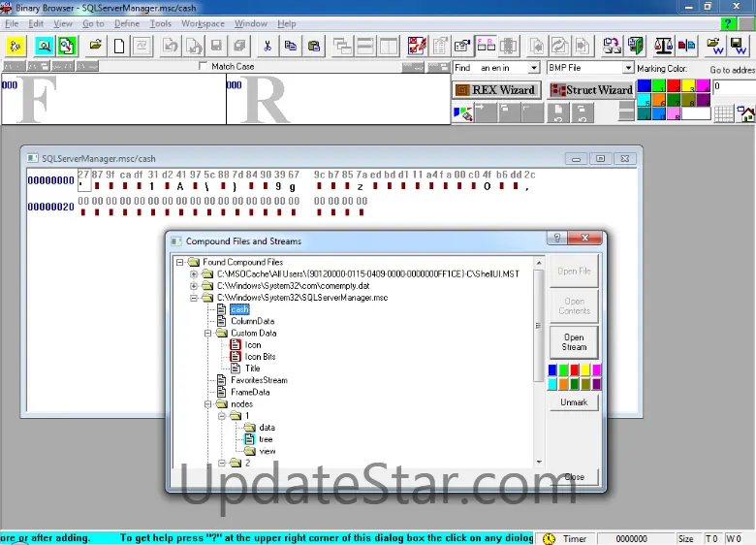Launch the Struct Wizard
Image resolution: width=756 pixels, height=545 pixels.
pyautogui.click(x=591, y=90)
